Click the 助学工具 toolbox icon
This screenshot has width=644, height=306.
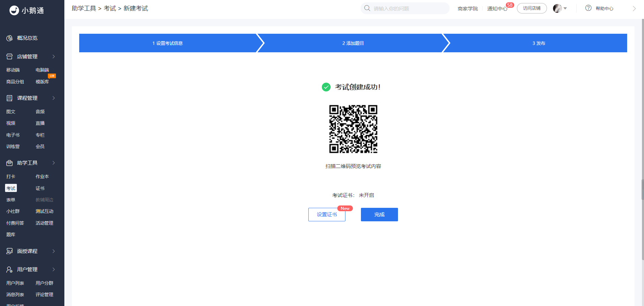9,163
